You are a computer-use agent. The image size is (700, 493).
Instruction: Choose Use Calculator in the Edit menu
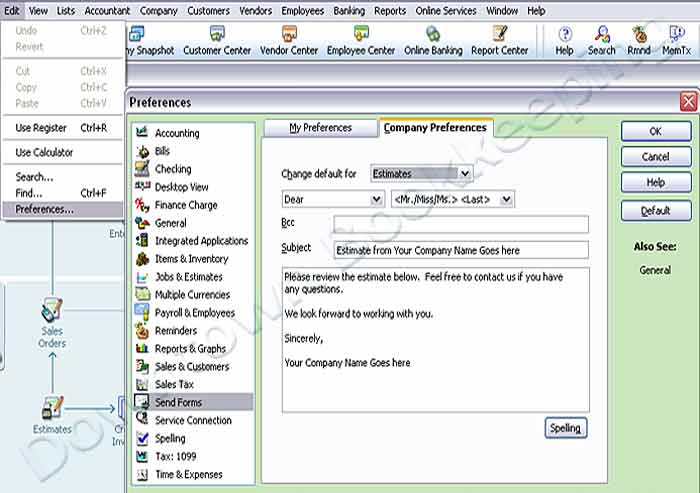coord(62,152)
